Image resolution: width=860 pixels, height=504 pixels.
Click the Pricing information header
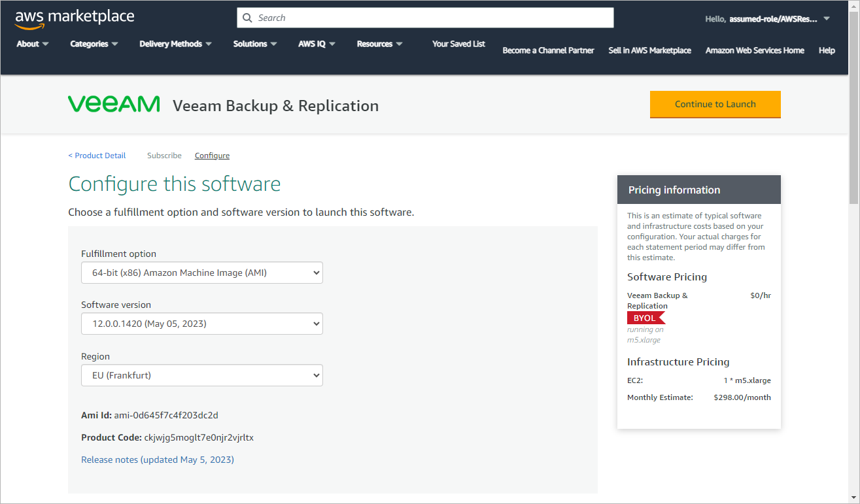point(699,190)
